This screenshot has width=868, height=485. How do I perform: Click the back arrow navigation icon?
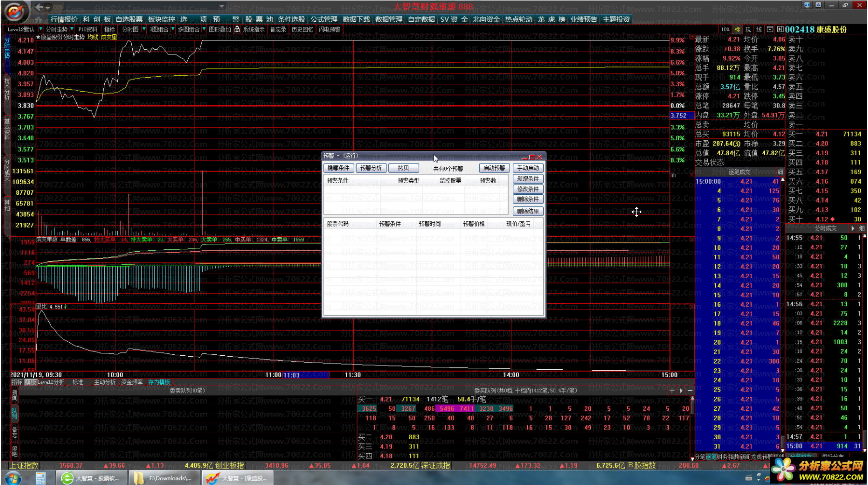(40, 7)
